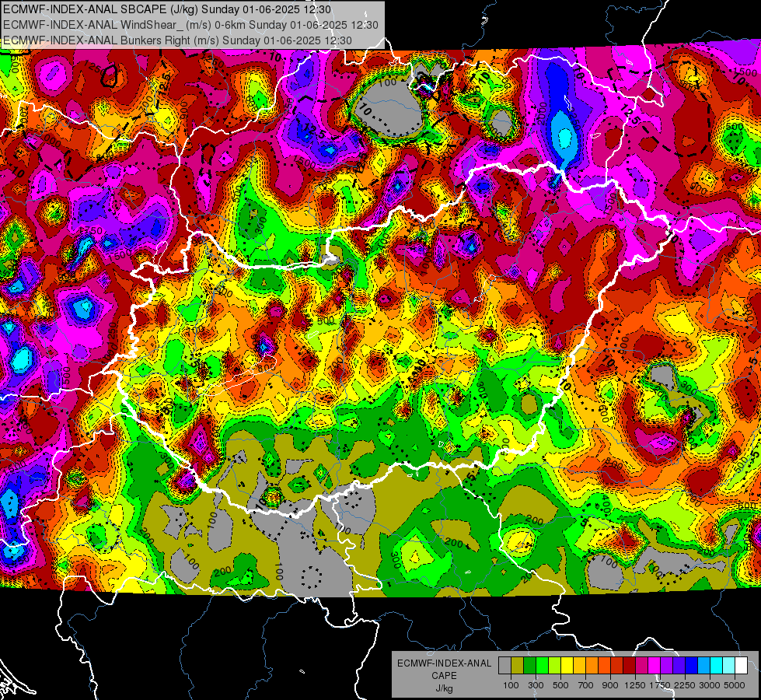Pick the pure yellow legend swatch
Screen dimensions: 761x700
click(567, 666)
